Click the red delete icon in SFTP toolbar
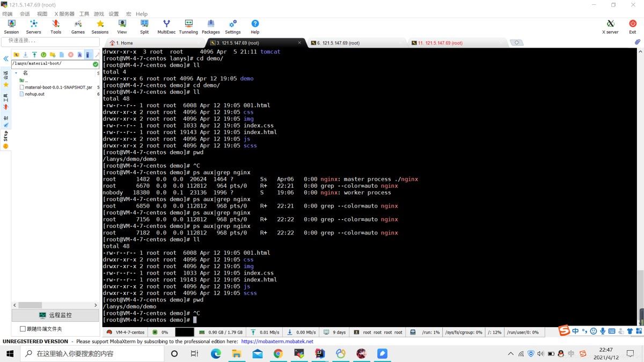 coord(70,55)
